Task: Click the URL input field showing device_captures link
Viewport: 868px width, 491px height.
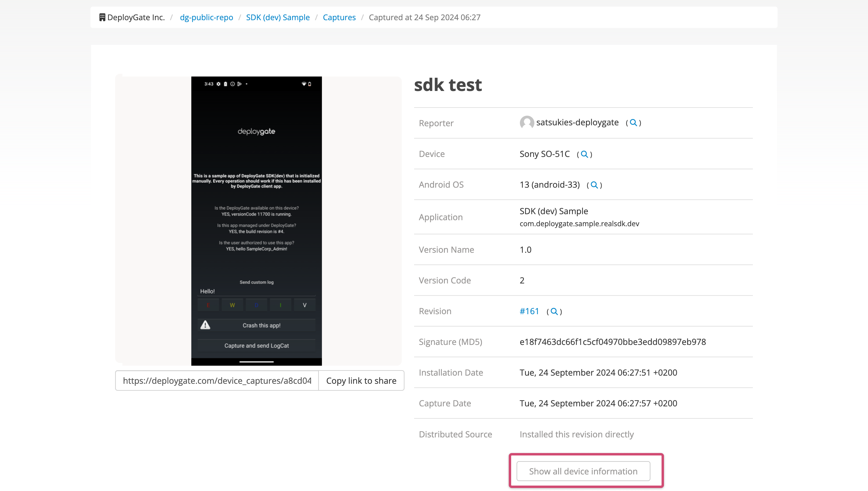Action: tap(216, 381)
